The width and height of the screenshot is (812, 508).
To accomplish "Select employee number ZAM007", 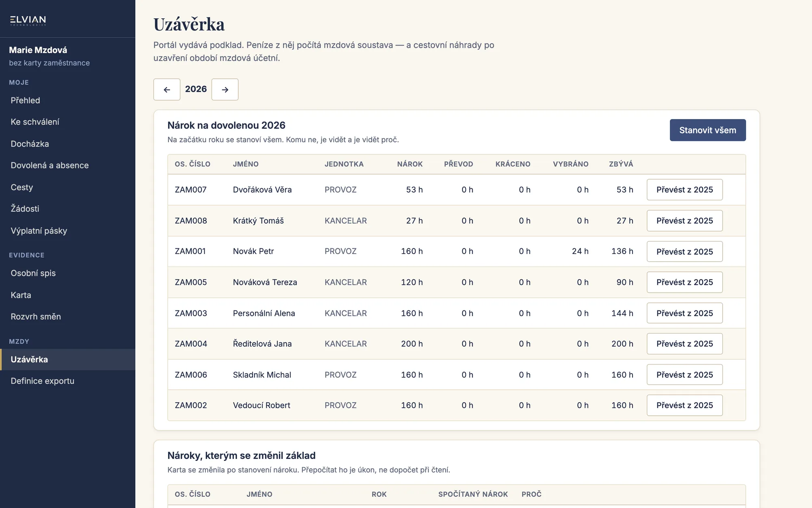I will pyautogui.click(x=191, y=190).
